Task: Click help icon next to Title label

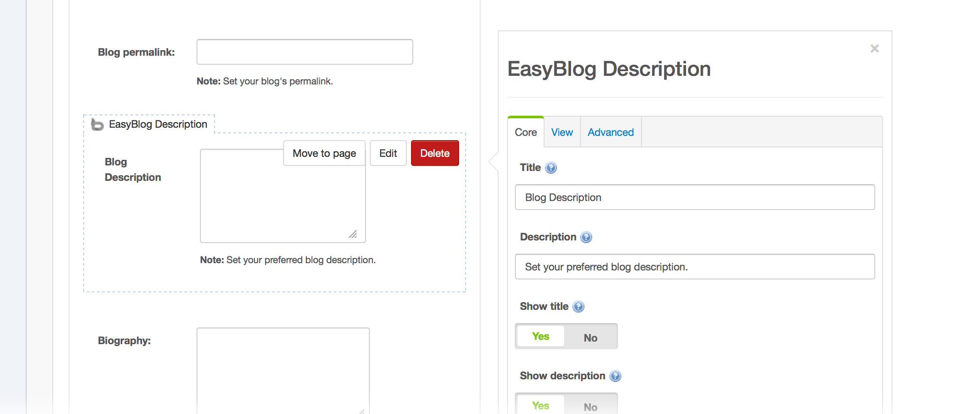Action: (551, 168)
